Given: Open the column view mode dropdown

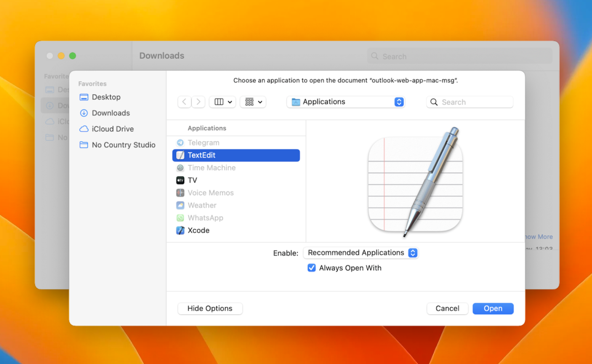Looking at the screenshot, I should [x=223, y=102].
